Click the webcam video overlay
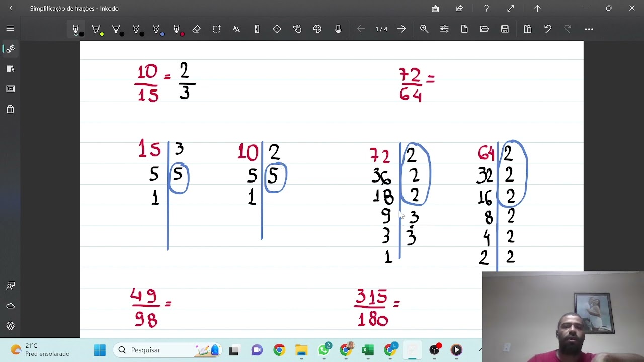 click(x=563, y=317)
